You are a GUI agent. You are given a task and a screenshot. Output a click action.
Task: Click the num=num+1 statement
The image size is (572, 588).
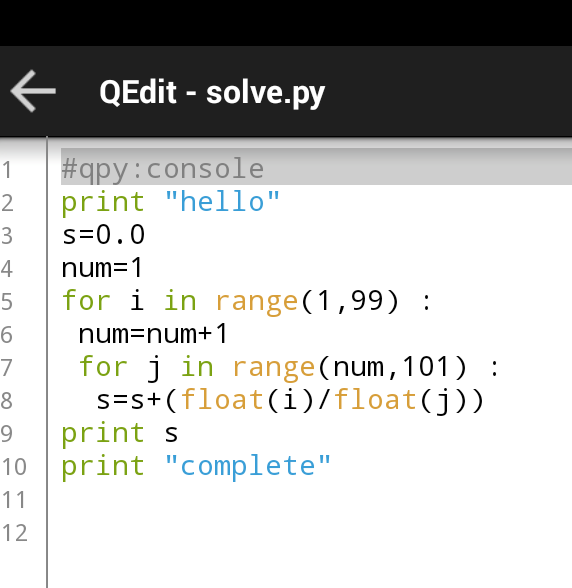point(153,334)
